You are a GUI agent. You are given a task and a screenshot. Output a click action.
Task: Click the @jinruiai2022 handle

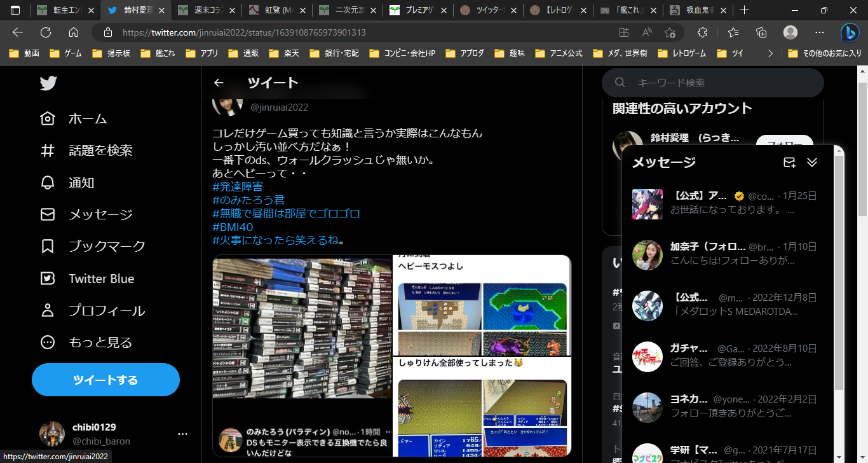(280, 107)
